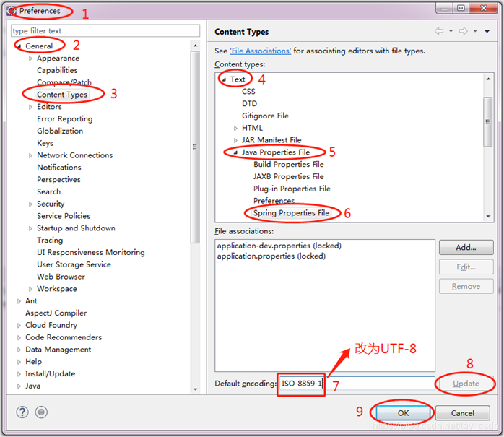Click the Update encoding button
The height and width of the screenshot is (437, 504).
tap(466, 384)
